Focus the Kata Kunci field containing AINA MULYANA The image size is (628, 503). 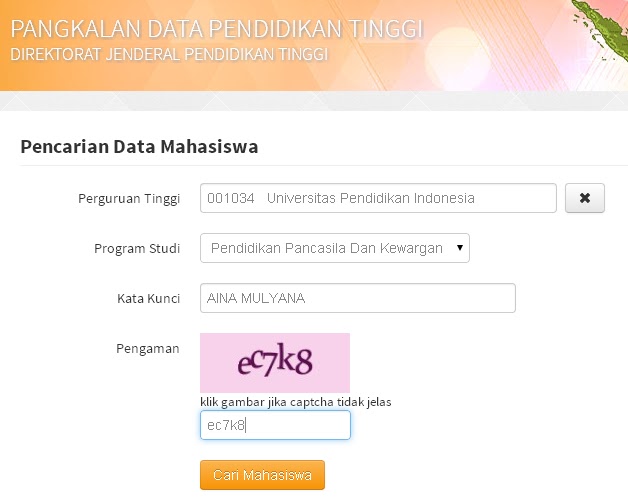click(358, 298)
